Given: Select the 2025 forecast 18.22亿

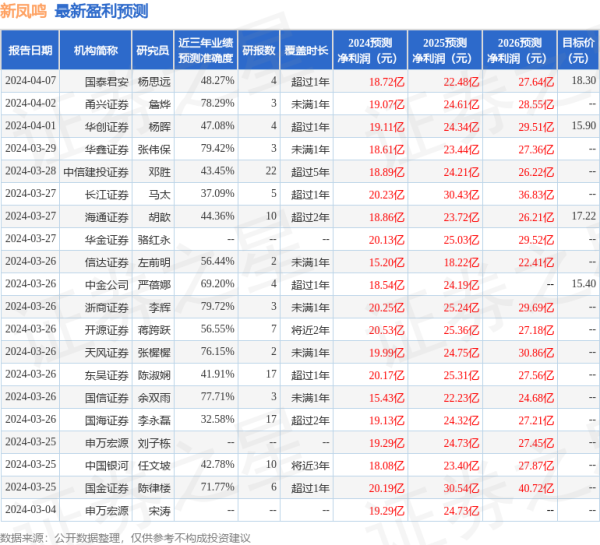Looking at the screenshot, I should click(461, 262).
